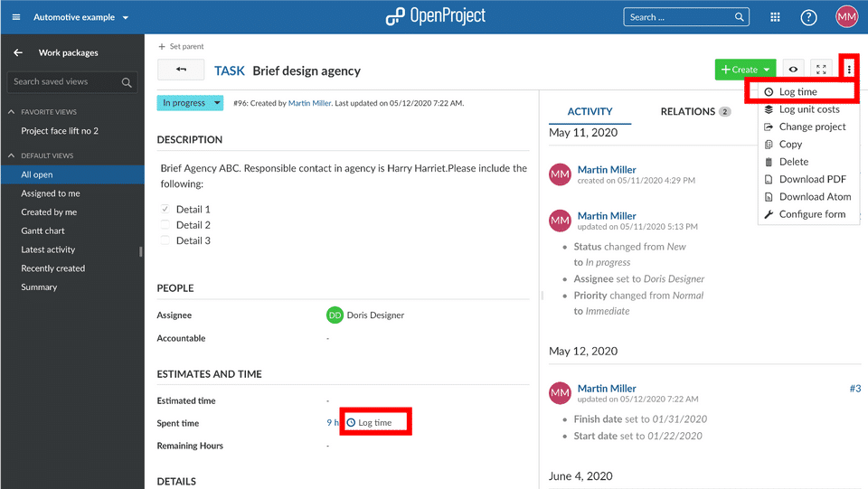Click the saved views search magnifier

pos(127,82)
